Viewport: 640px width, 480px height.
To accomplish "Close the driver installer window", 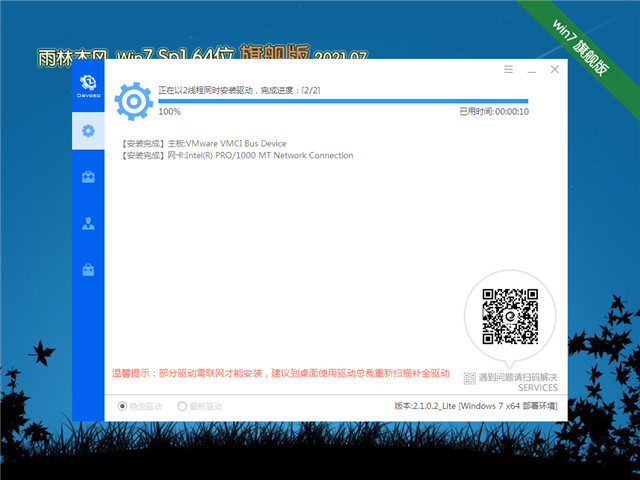I will [555, 69].
